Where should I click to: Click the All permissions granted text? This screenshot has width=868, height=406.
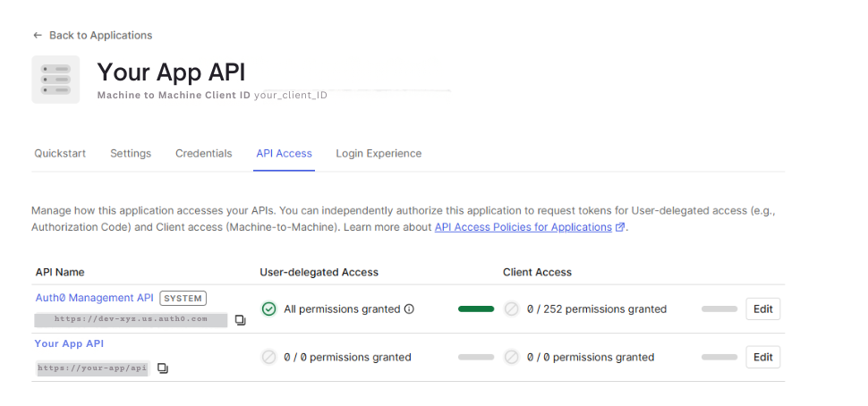342,309
